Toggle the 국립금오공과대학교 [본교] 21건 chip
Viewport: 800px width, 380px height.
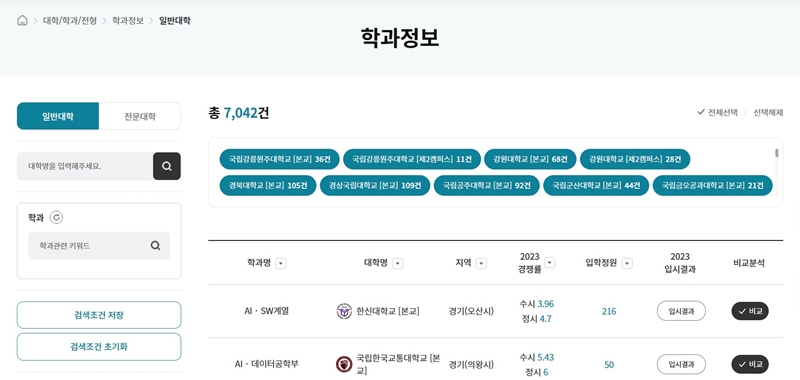coord(712,186)
